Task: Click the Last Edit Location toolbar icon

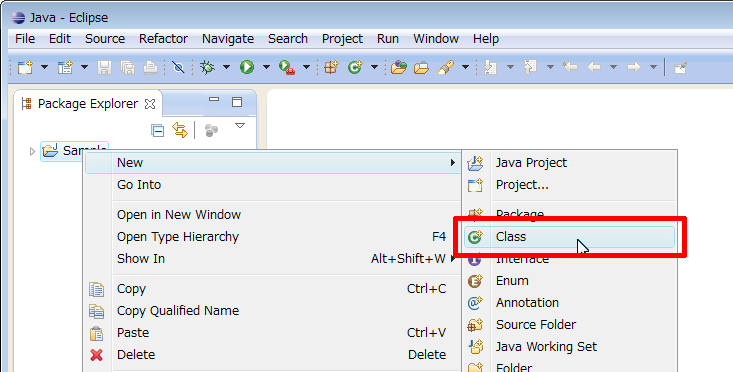Action: pos(570,67)
